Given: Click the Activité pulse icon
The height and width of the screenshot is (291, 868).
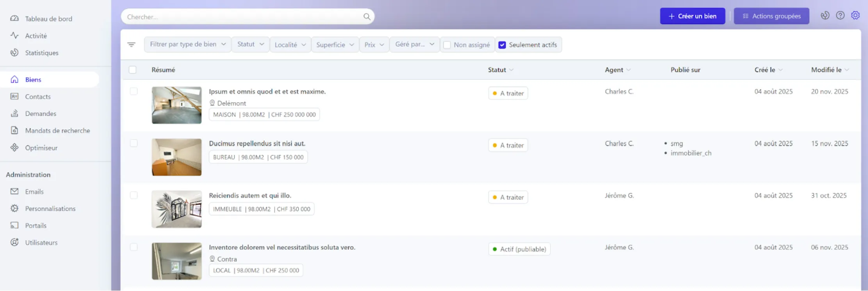Looking at the screenshot, I should 14,36.
